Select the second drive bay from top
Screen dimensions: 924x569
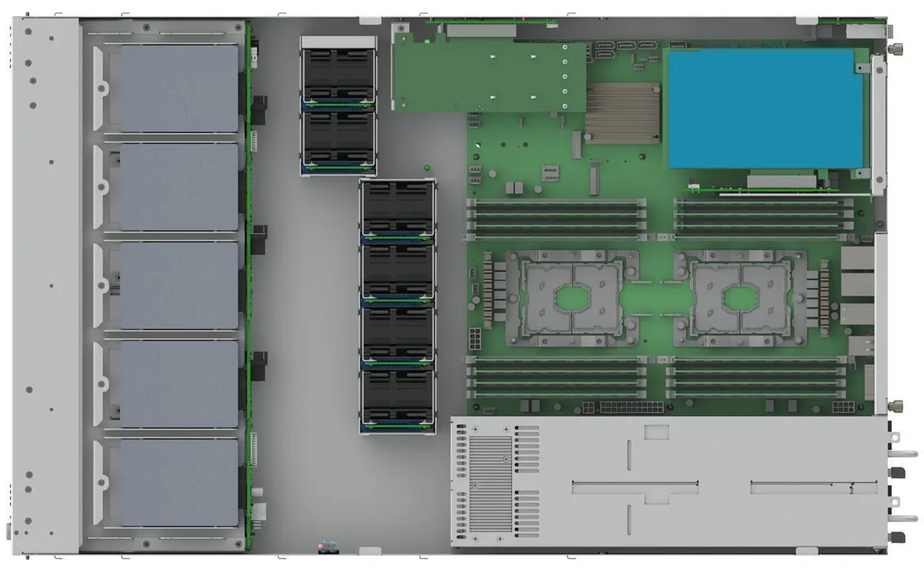tap(178, 186)
